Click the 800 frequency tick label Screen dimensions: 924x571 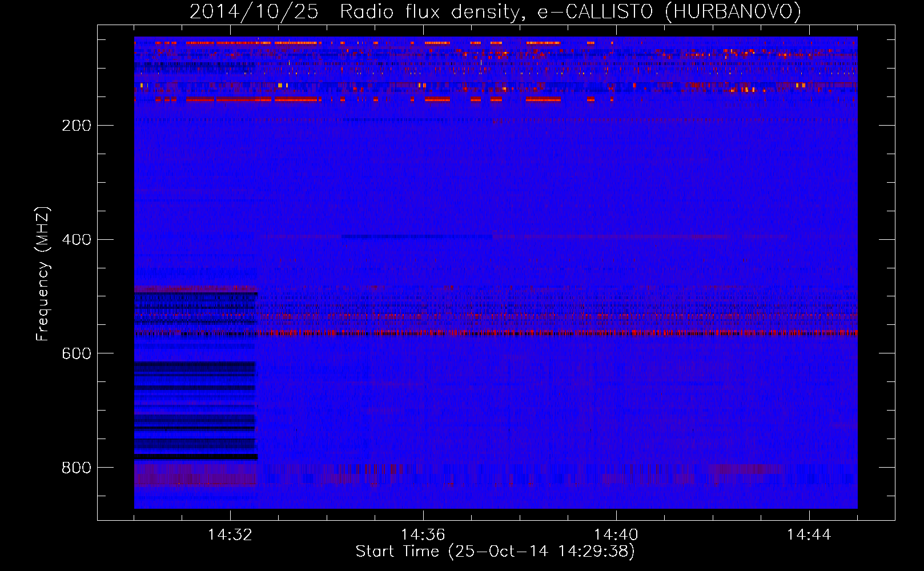coord(77,468)
